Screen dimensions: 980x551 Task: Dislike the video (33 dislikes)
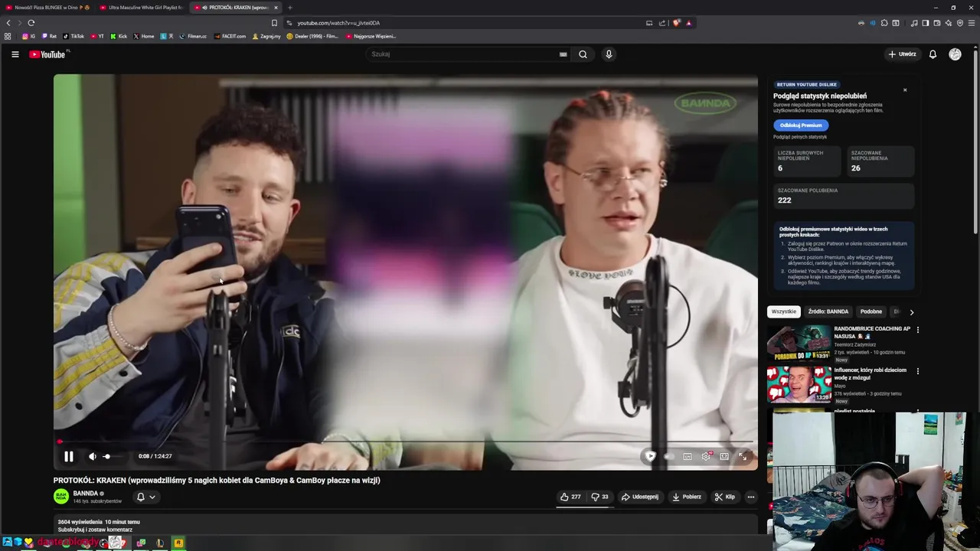[599, 497]
